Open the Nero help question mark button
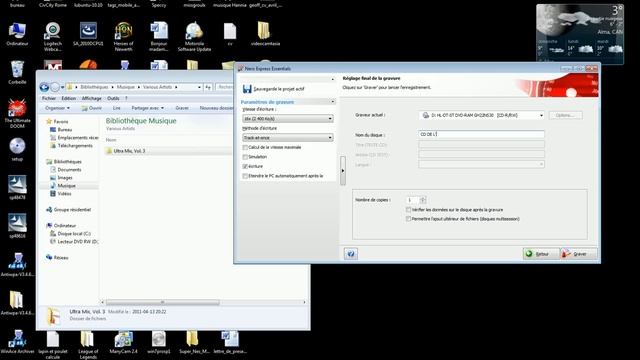Screen dimensions: 640x360 351,254
